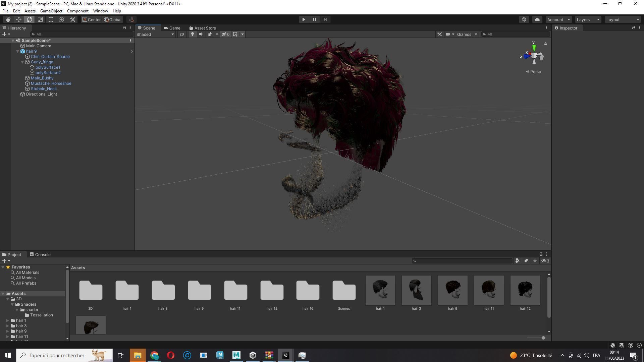The image size is (644, 362).
Task: Toggle Center pivot mode button
Action: (x=92, y=19)
